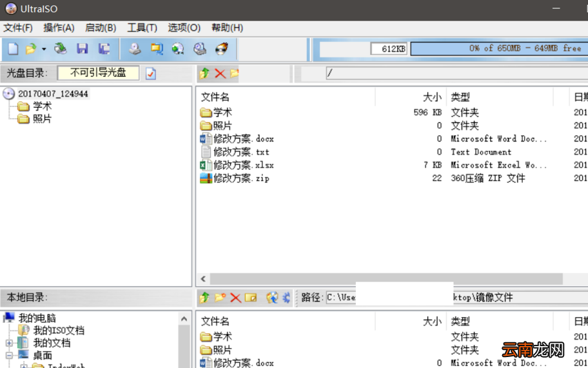
Task: Click the 596 KB size cell
Action: coord(427,112)
